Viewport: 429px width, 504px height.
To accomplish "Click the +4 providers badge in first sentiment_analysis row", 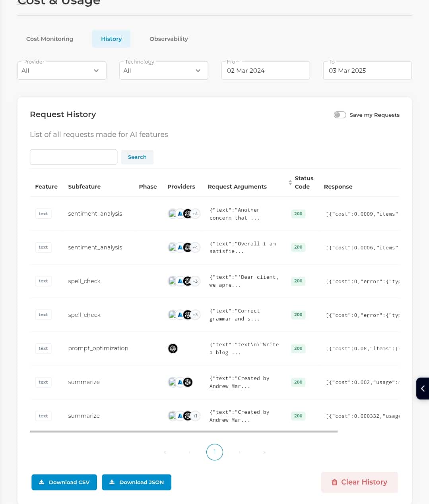I will click(x=195, y=214).
